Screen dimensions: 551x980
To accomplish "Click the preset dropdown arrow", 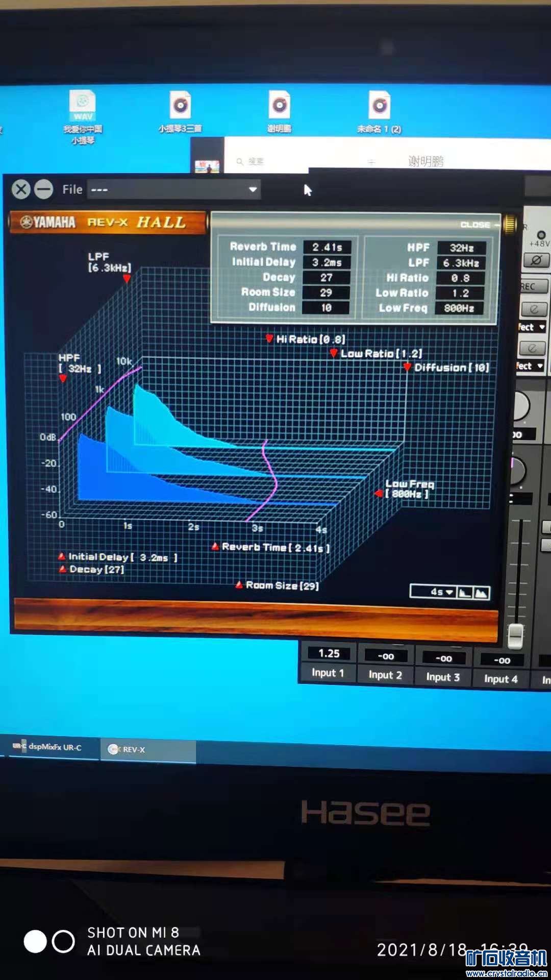I will point(253,189).
